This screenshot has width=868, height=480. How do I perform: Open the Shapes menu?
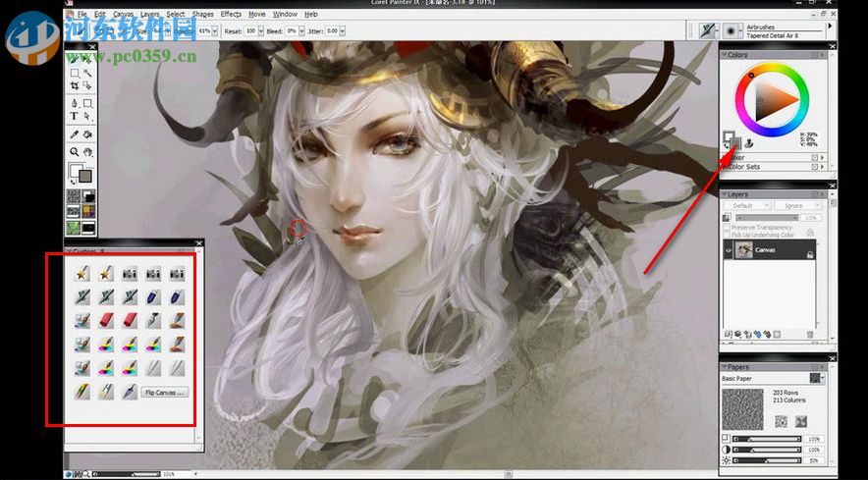coord(203,14)
